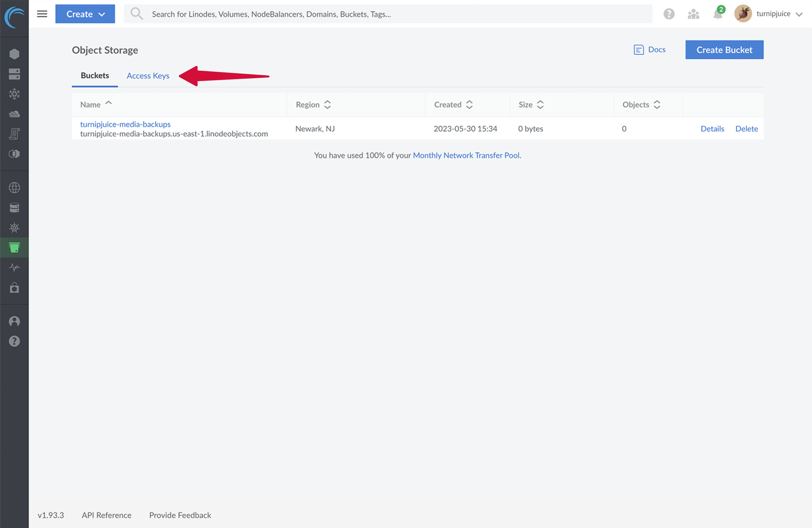Open Provide Feedback footer link

(180, 515)
